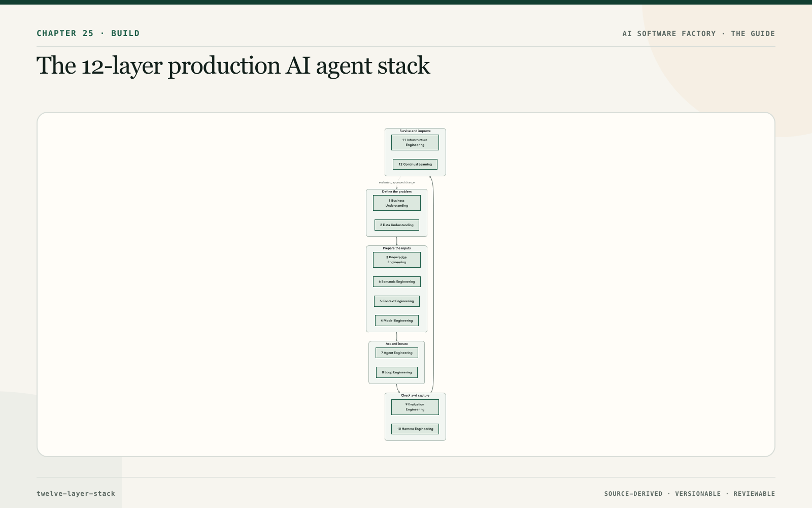Click the 'Act and iterate' group label
Viewport: 812px width, 508px height.
(x=396, y=344)
